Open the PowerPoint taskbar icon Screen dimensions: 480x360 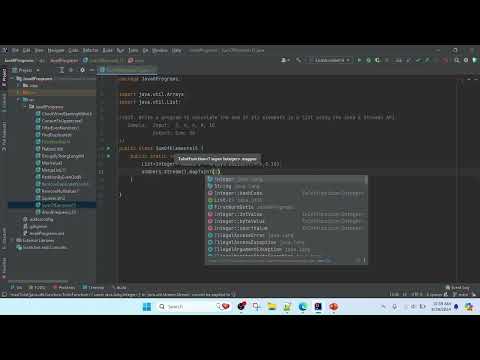[x=333, y=307]
